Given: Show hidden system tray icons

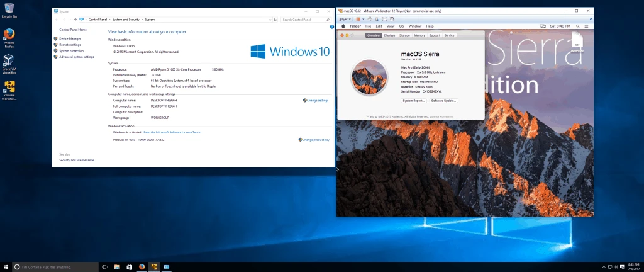Looking at the screenshot, I should (603, 267).
